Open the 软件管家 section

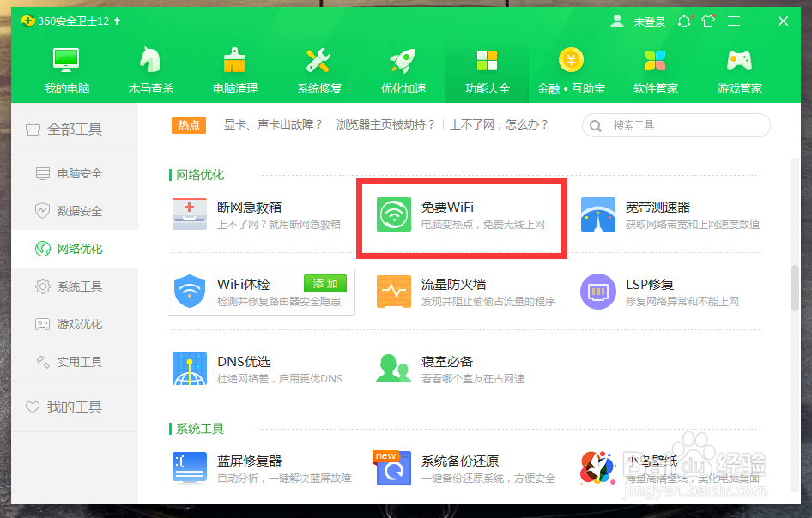pos(655,69)
